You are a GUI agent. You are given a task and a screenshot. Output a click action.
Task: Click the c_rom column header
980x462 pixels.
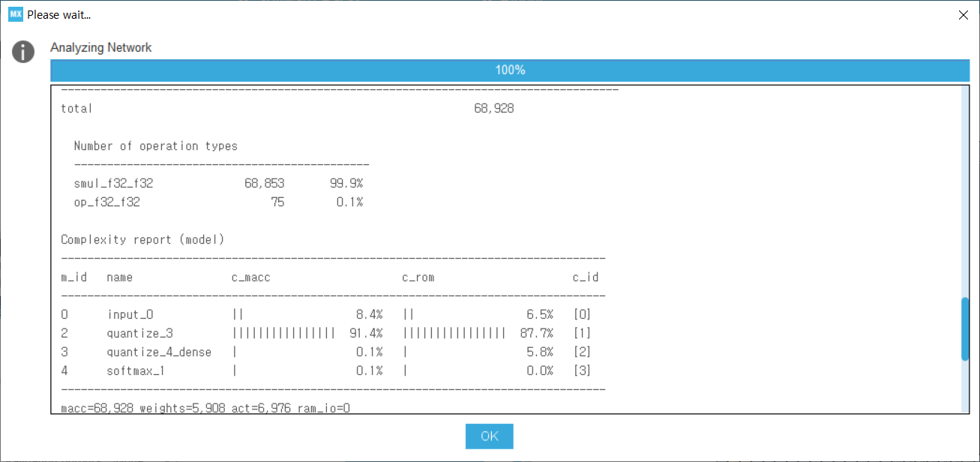[418, 277]
